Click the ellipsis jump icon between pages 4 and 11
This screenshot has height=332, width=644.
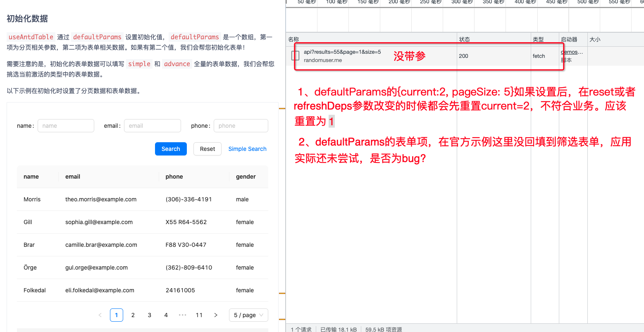182,315
